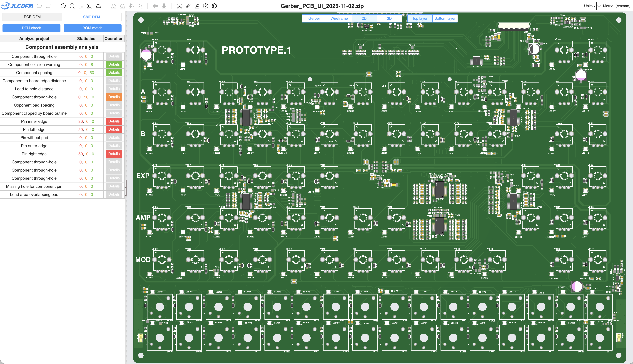The height and width of the screenshot is (364, 633).
Task: Switch to the Gerber view
Action: [x=314, y=18]
